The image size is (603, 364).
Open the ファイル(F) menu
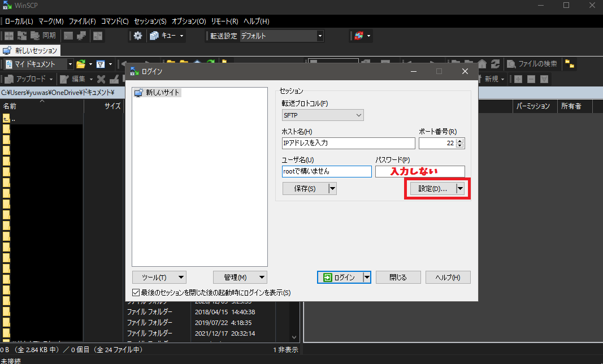pyautogui.click(x=82, y=21)
